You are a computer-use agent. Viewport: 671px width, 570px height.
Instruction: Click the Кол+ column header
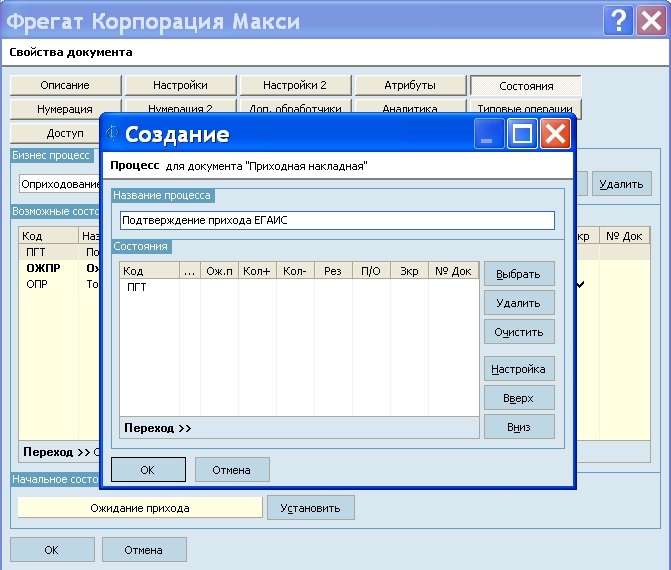point(257,271)
